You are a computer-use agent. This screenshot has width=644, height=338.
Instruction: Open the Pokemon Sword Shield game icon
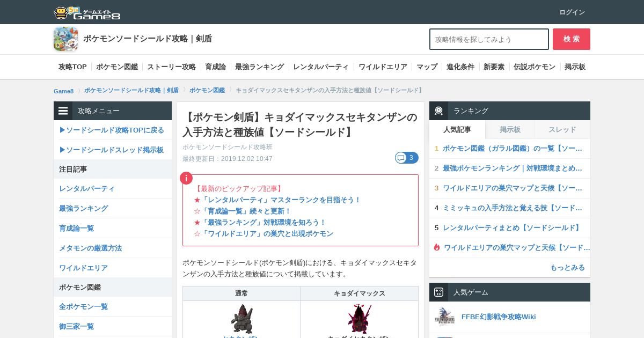[x=65, y=39]
